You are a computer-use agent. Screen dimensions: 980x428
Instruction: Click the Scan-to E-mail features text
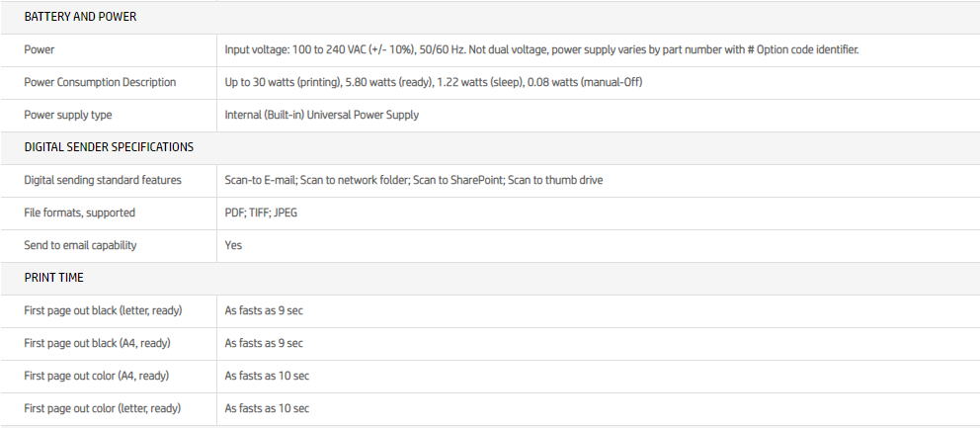coord(413,180)
